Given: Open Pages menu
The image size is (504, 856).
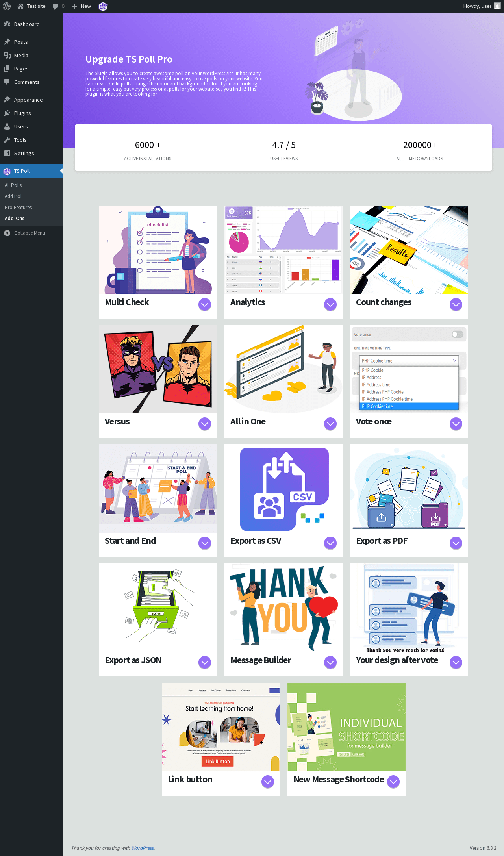Looking at the screenshot, I should 31,69.
